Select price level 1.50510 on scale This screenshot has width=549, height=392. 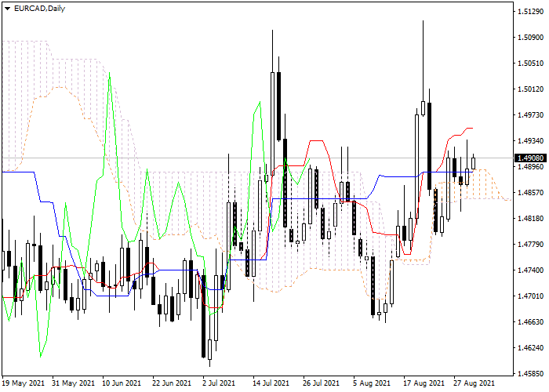tap(530, 64)
